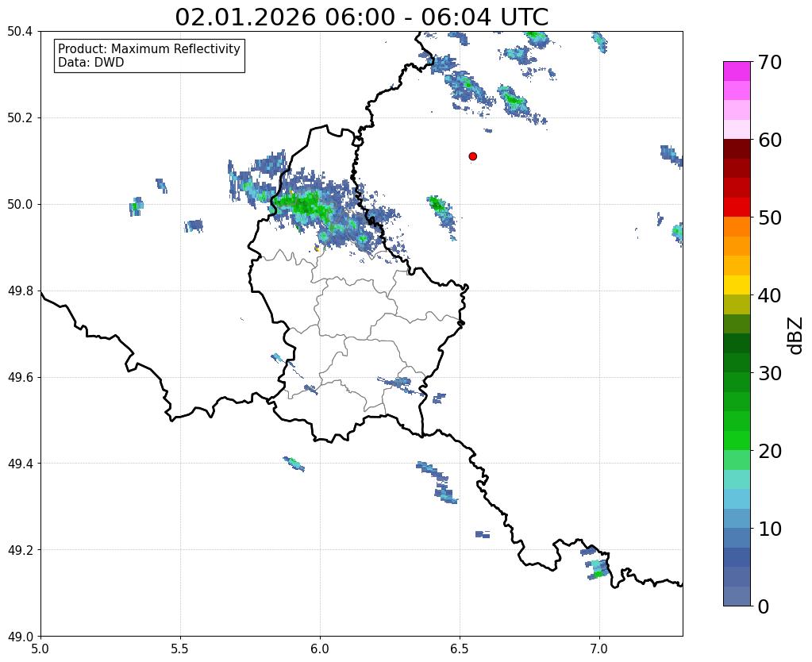This screenshot has width=812, height=662.
Task: Click the 0 dBZ colorbar label
Action: [x=764, y=606]
